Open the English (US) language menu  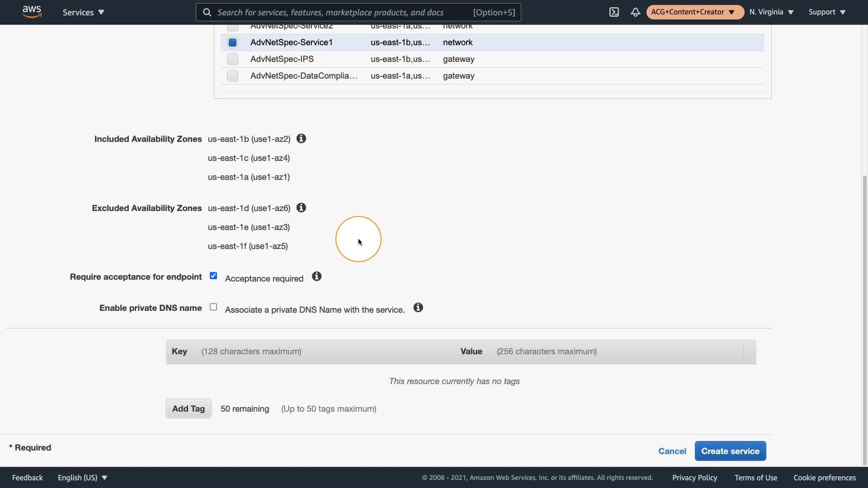82,478
